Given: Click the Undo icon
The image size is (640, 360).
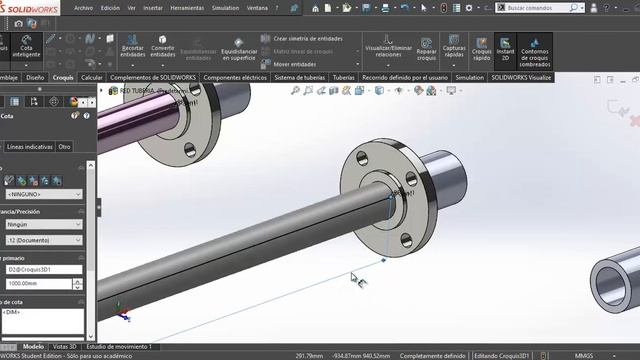Looking at the screenshot, I should 404,8.
